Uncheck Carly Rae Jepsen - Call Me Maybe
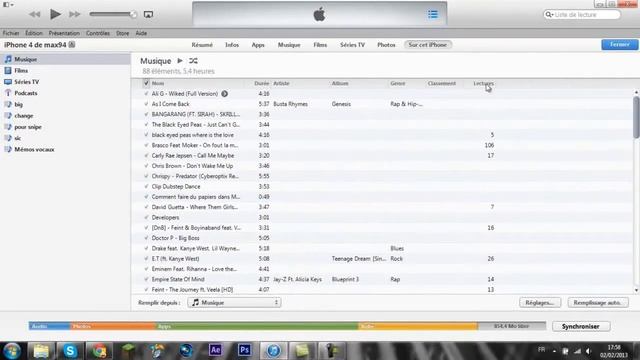 [146, 156]
